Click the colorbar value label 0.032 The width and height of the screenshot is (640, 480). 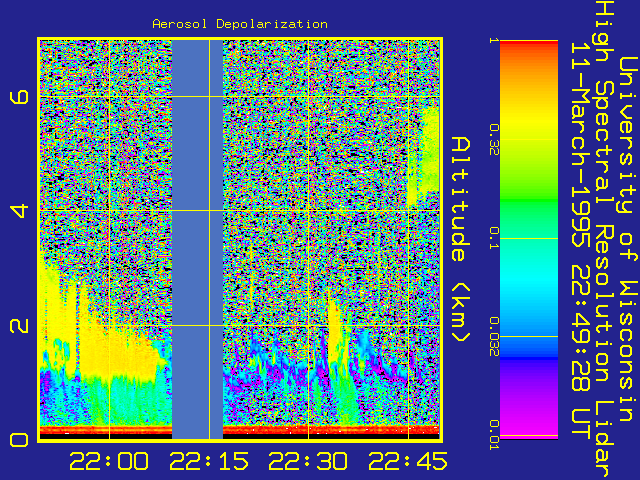[x=493, y=337]
